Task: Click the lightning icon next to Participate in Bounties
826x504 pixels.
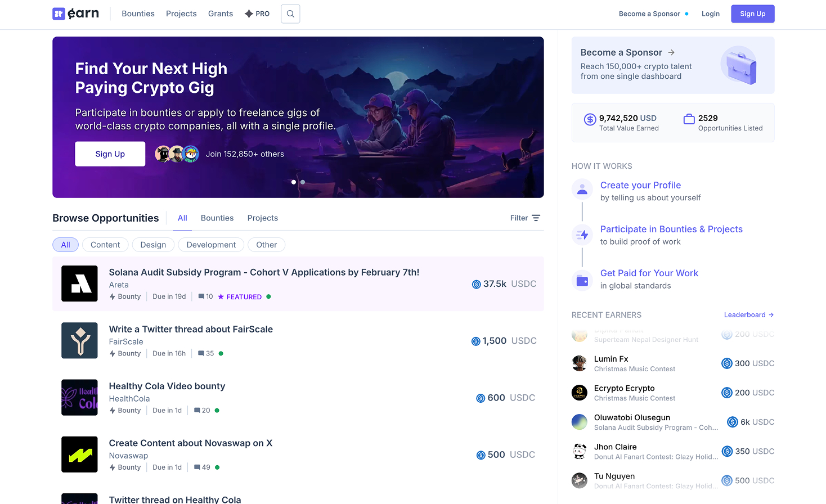Action: [x=582, y=235]
